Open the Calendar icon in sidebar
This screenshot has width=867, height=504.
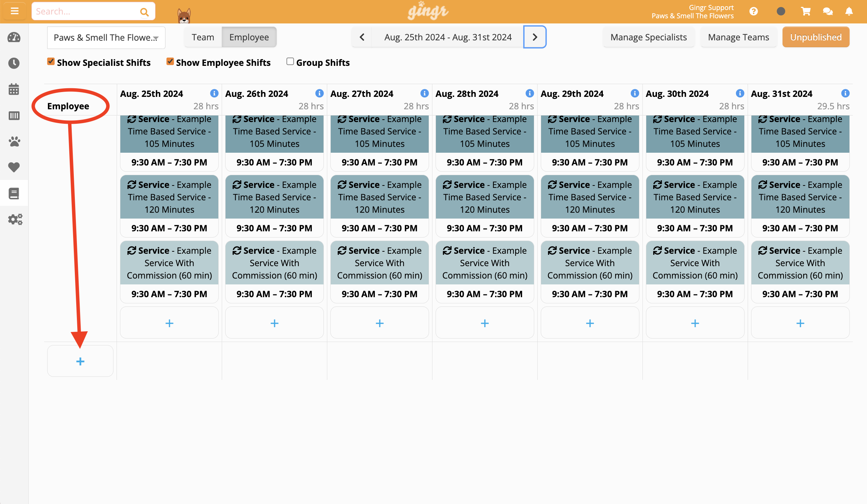click(x=14, y=89)
